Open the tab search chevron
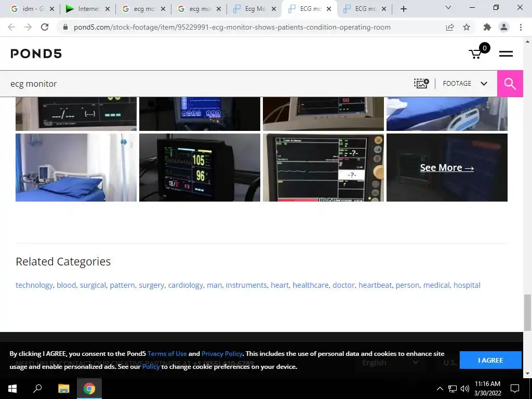Screen dimensions: 532x399 tap(448, 7)
